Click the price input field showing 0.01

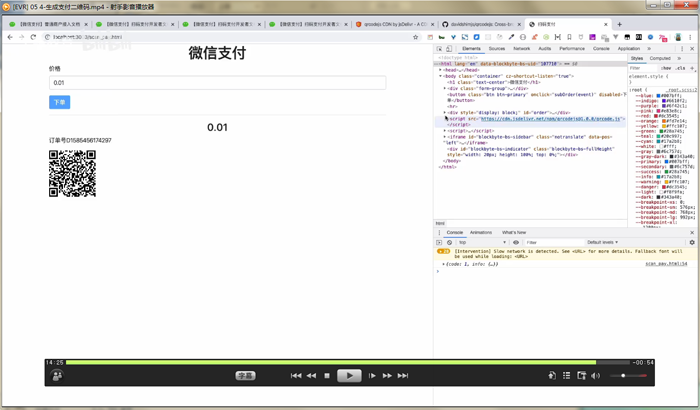click(217, 83)
